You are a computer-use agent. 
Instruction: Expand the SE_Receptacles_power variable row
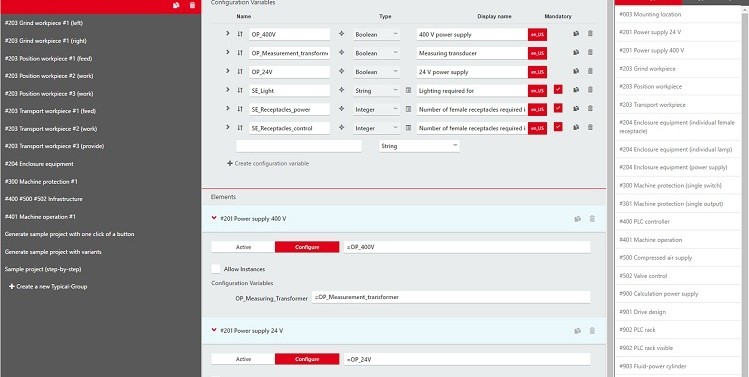(x=228, y=108)
